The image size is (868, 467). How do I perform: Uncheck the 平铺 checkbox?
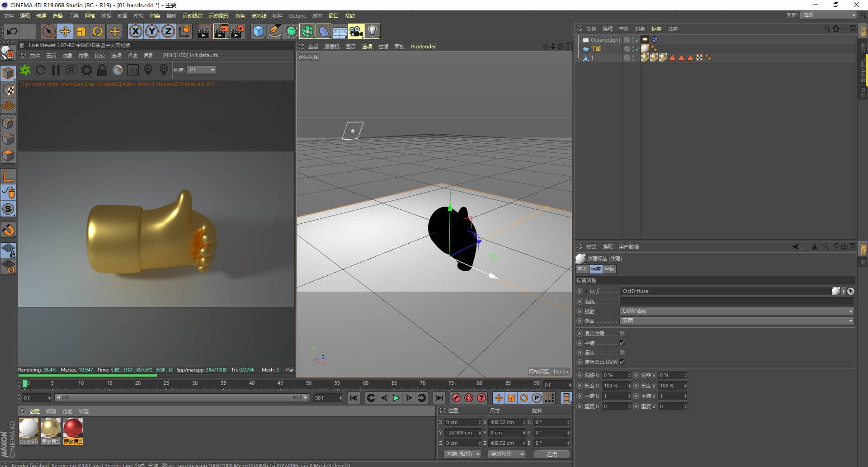point(622,343)
